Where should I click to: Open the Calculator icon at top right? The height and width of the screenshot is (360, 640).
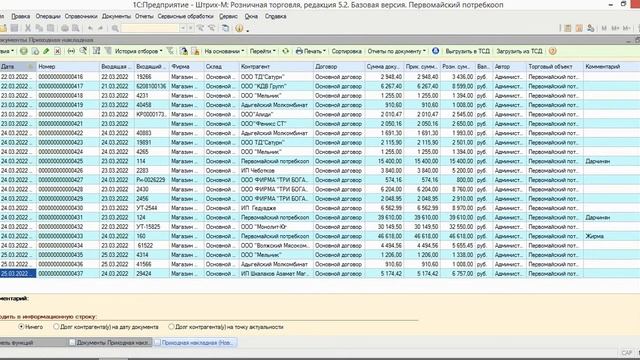pyautogui.click(x=568, y=28)
